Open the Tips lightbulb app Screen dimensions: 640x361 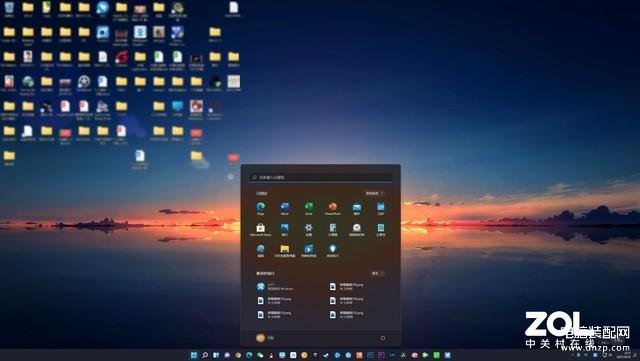pyautogui.click(x=333, y=251)
